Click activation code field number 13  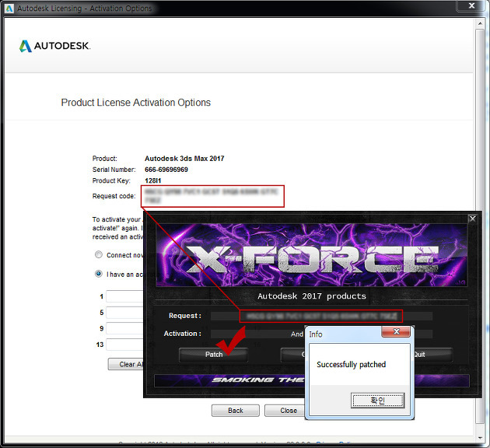tap(124, 345)
